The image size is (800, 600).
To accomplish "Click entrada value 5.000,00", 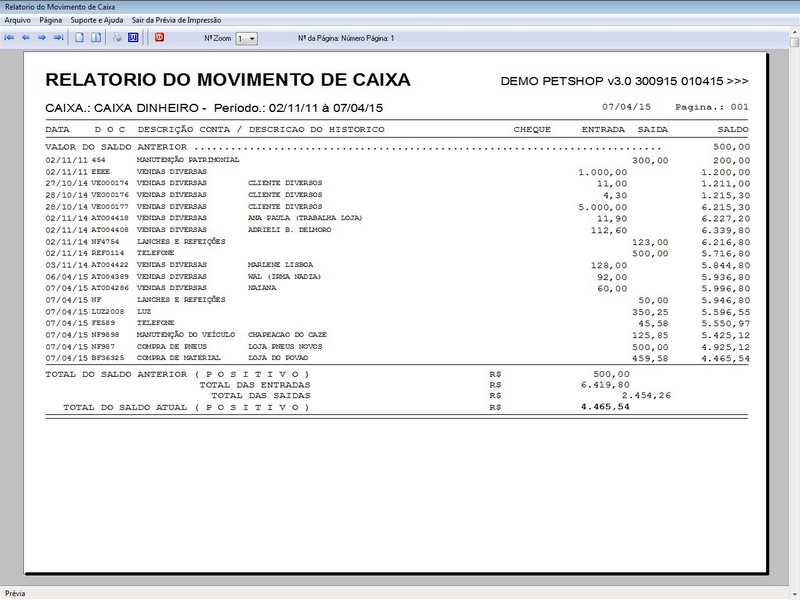I will tap(603, 207).
